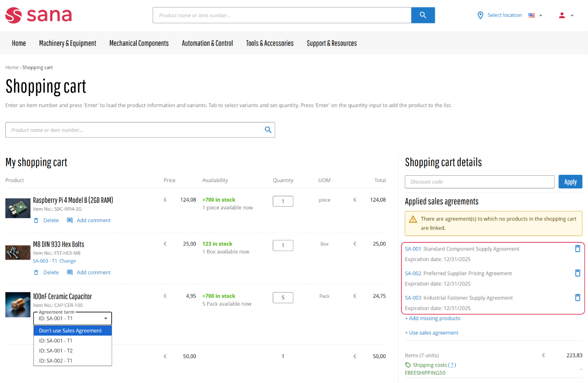Add comment to M8 DIN 933 Hex Bolts
Screen dimensions: 588x383
(x=89, y=273)
